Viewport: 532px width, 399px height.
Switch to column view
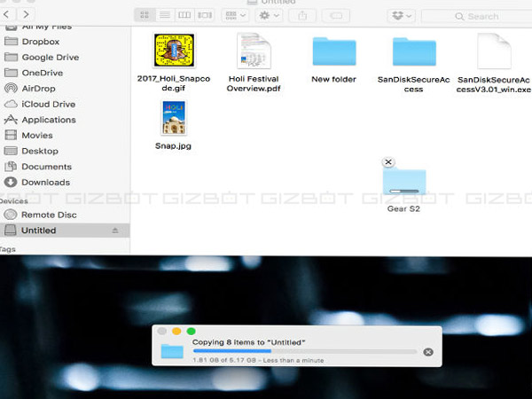[x=184, y=15]
